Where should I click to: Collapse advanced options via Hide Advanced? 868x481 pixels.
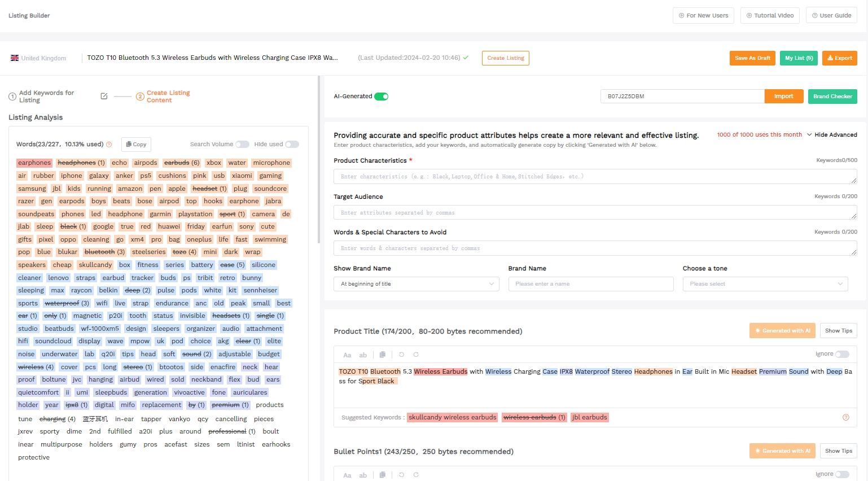(x=835, y=134)
